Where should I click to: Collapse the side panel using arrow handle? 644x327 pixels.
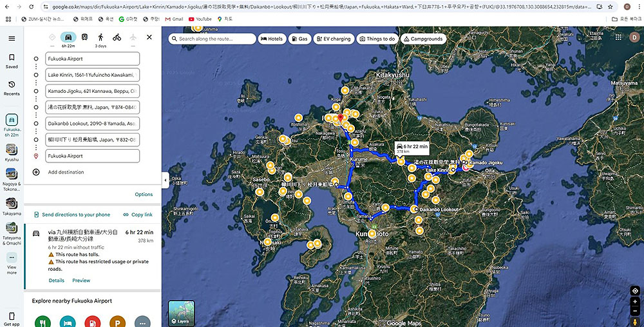click(x=165, y=180)
